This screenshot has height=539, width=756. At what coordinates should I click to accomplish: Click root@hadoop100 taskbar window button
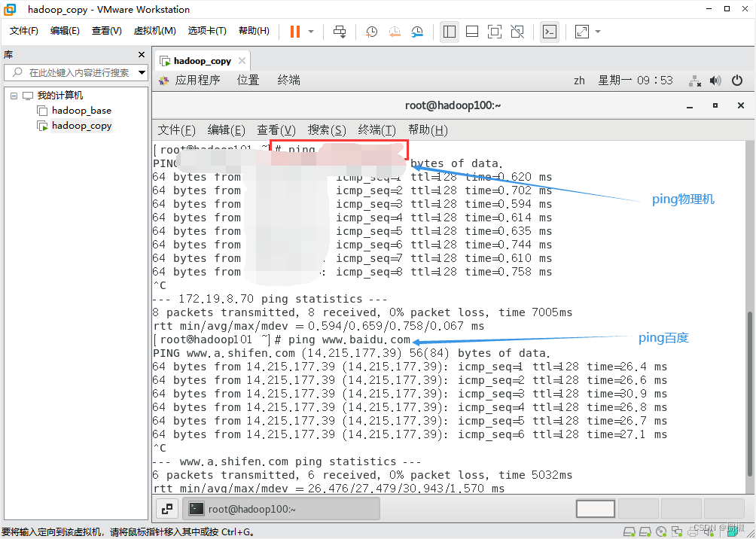click(281, 508)
